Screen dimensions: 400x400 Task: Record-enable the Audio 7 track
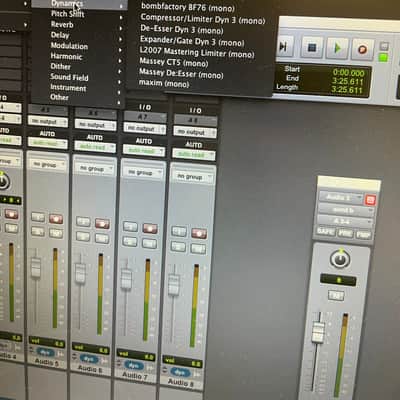150,228
